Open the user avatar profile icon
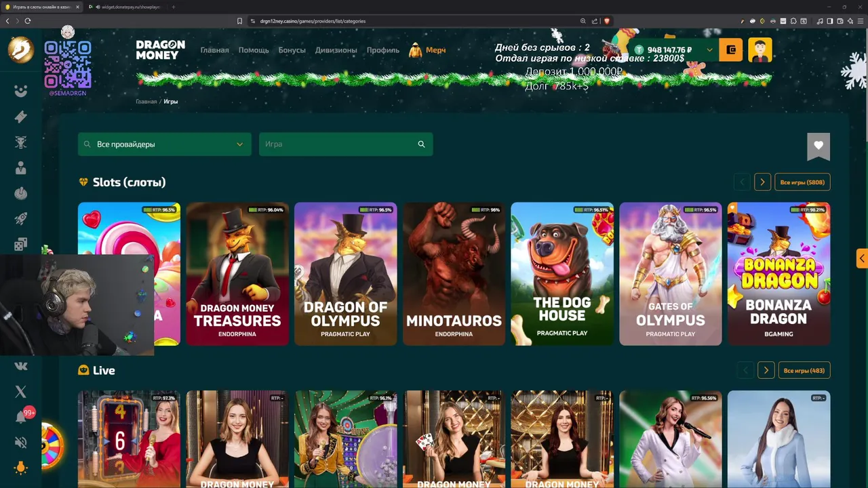Screen dimensions: 868x488 (x=760, y=49)
